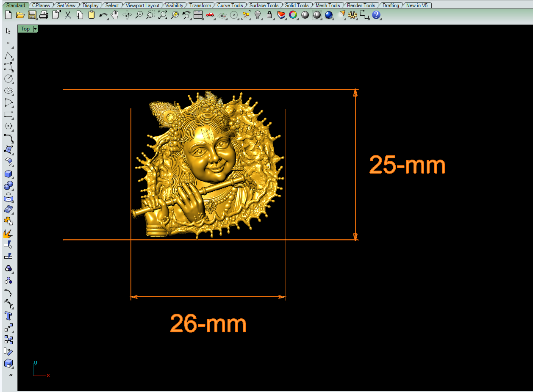533x392 pixels.
Task: Select the Single Point tool
Action: pos(8,43)
